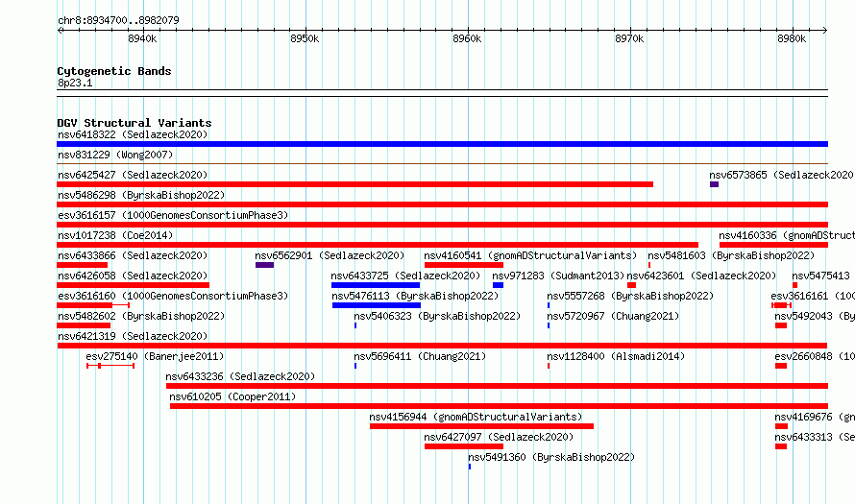Viewport: 855px width, 504px height.
Task: Select the nsv5481603 (ByrskaBishop2022) label
Action: pyautogui.click(x=731, y=255)
